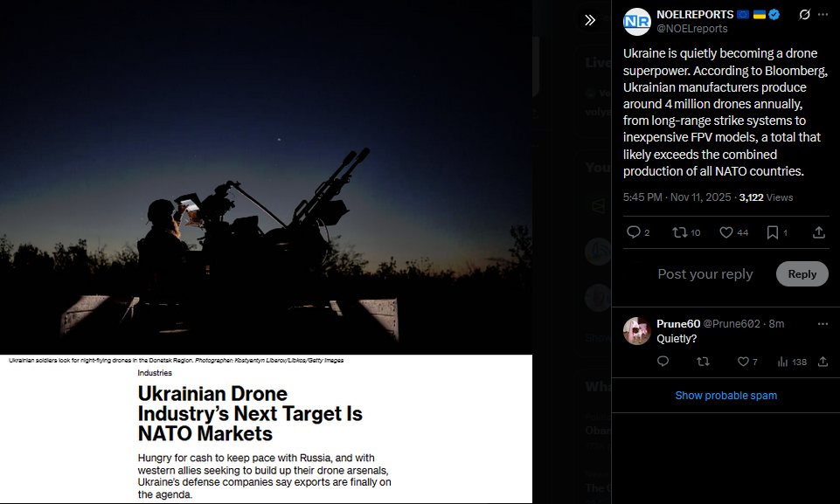Click the 'Ukrainian Drone Industry's Next Target' headline
This screenshot has height=504, width=840.
click(x=250, y=413)
